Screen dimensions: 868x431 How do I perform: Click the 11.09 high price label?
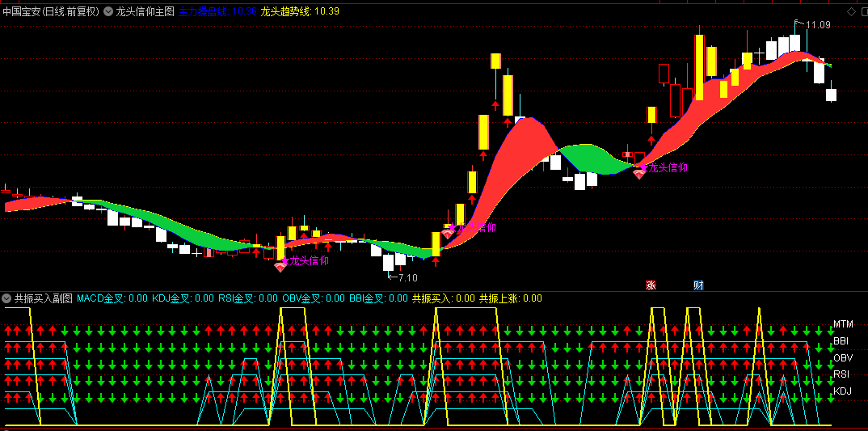818,25
